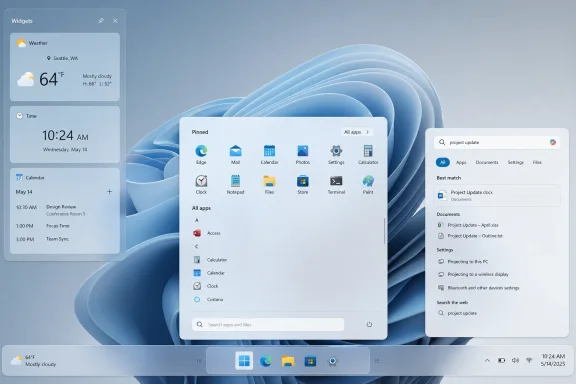Switch to the Settings search filter

coord(515,162)
